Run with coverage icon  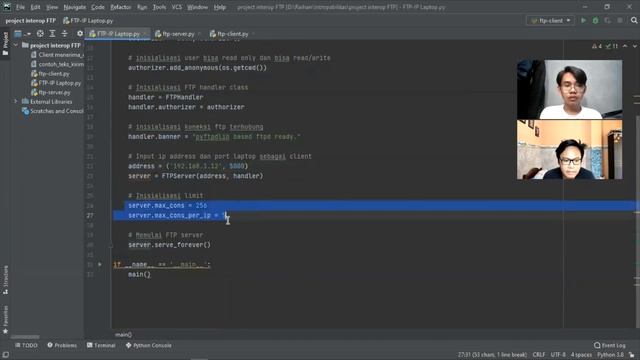click(x=607, y=20)
